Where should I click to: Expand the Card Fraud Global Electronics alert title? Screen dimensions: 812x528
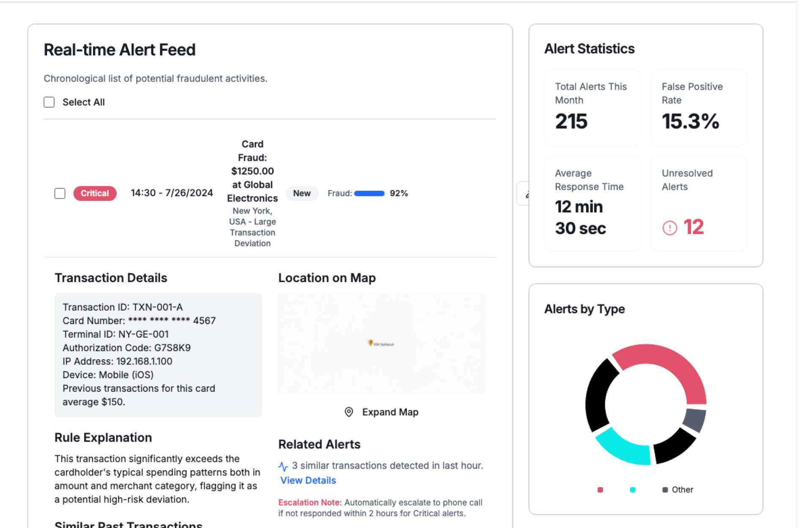(x=252, y=171)
